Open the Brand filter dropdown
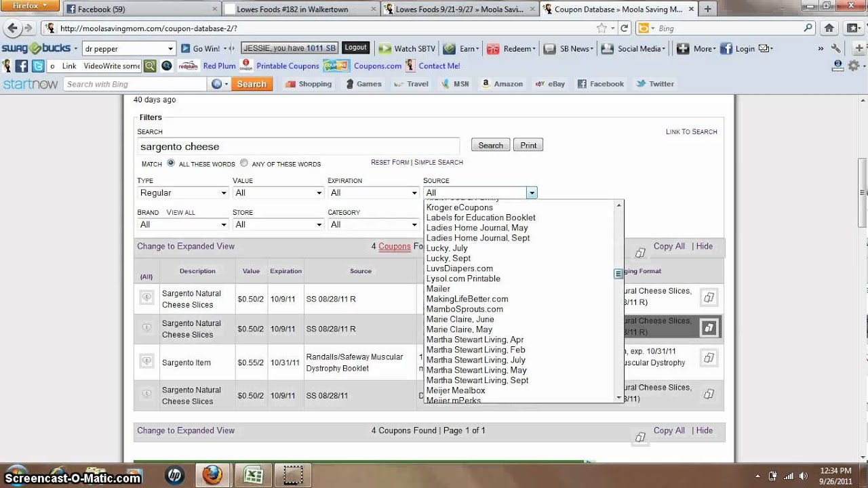Viewport: 868px width, 488px height. (x=182, y=224)
